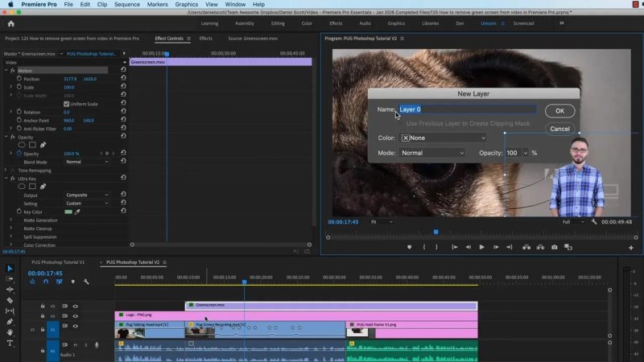This screenshot has height=362, width=644.
Task: Click the Key Color green swatch
Action: point(68,212)
